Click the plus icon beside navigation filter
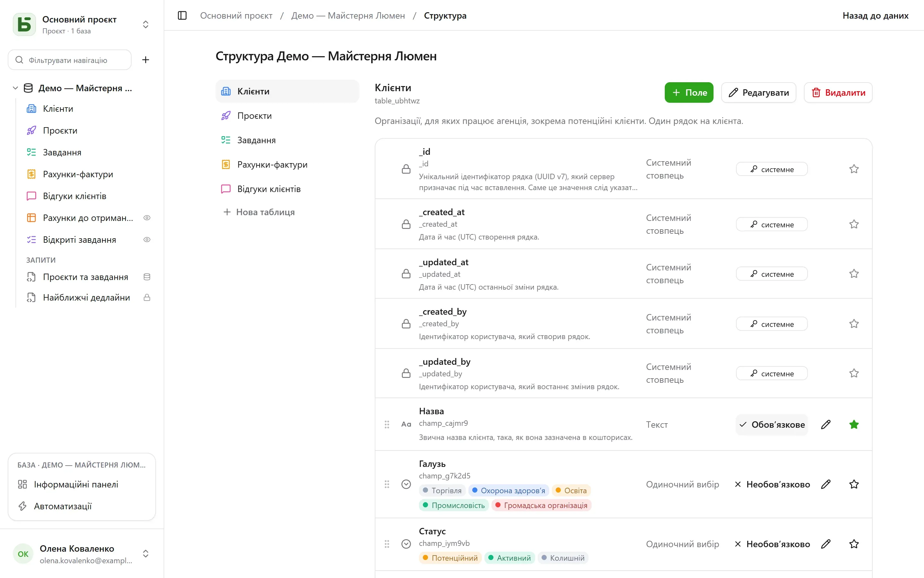The width and height of the screenshot is (924, 578). (x=145, y=60)
